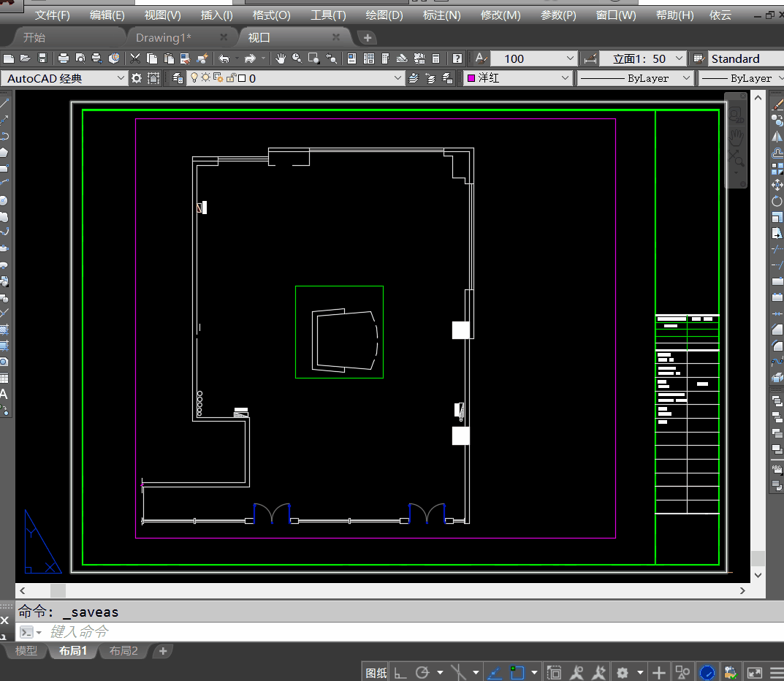Select the Pan hand tool
This screenshot has width=784, height=681.
coord(281,58)
